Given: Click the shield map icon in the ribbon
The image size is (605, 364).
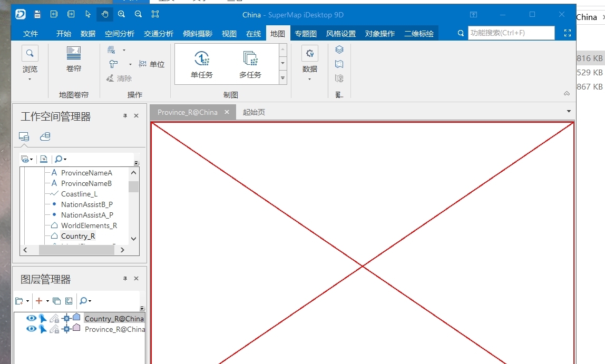Looking at the screenshot, I should 339,78.
